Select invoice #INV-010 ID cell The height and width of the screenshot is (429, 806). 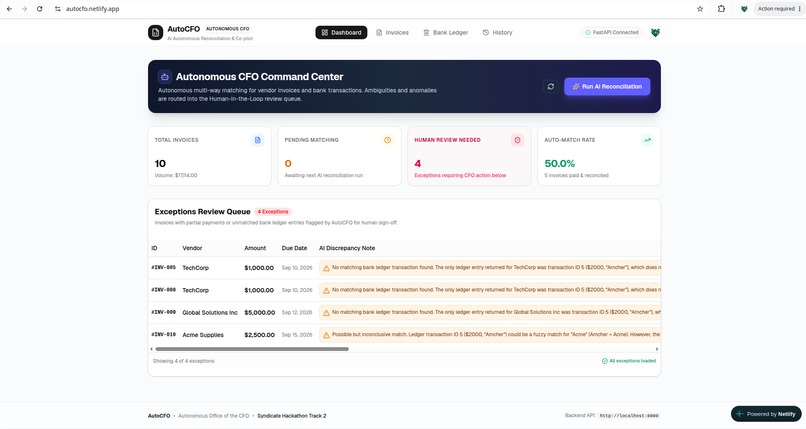[163, 334]
